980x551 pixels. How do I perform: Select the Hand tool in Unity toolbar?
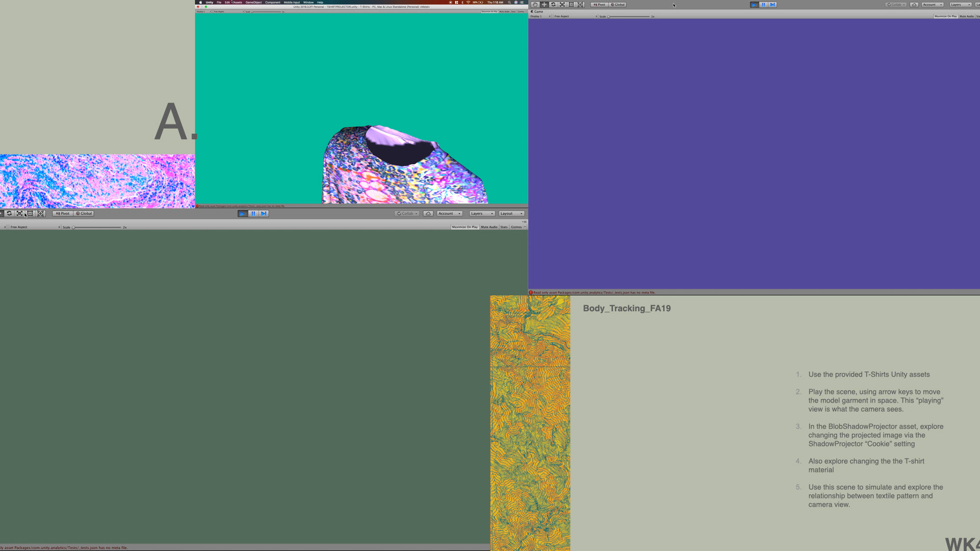coord(535,5)
